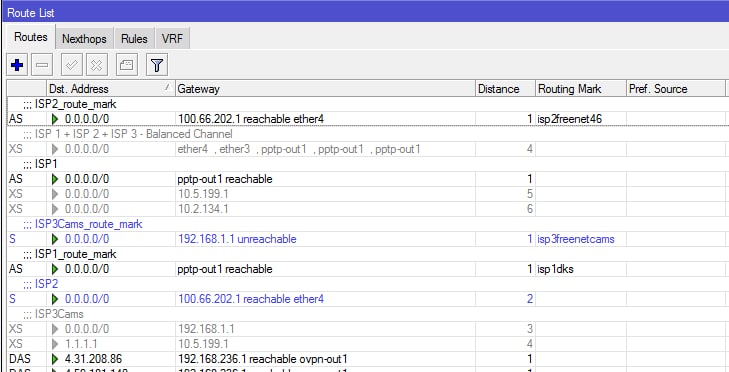Open the filter funnel icon

[x=157, y=65]
